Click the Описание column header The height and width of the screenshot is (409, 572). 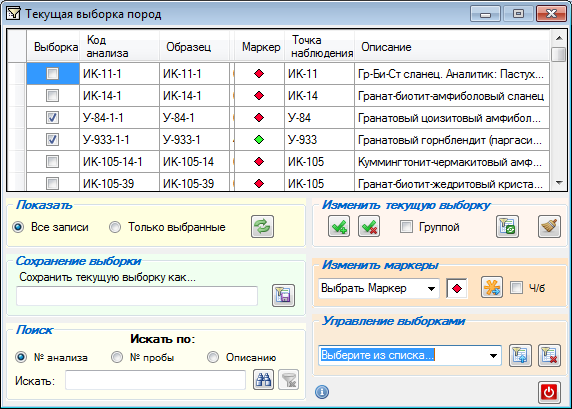click(x=386, y=47)
